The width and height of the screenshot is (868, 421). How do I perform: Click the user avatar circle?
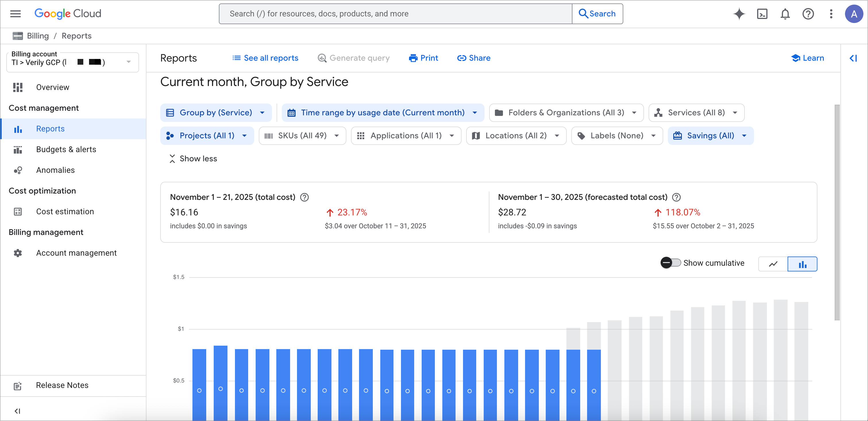click(x=854, y=14)
